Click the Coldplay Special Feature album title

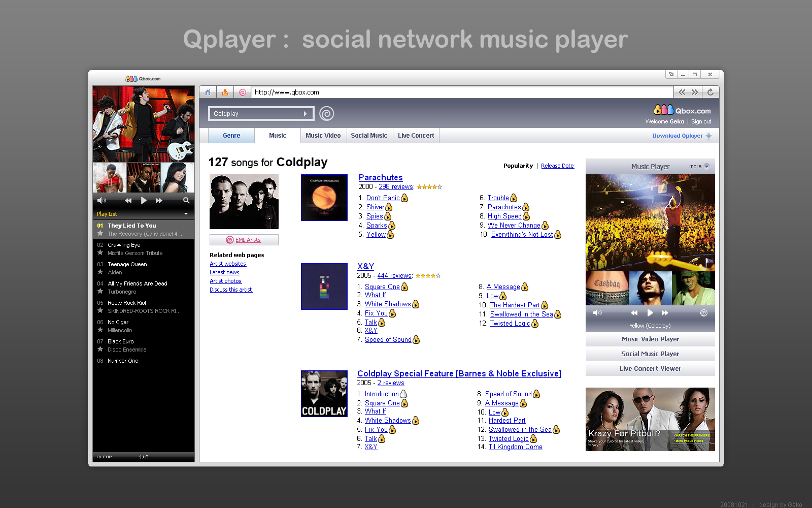[x=459, y=373]
